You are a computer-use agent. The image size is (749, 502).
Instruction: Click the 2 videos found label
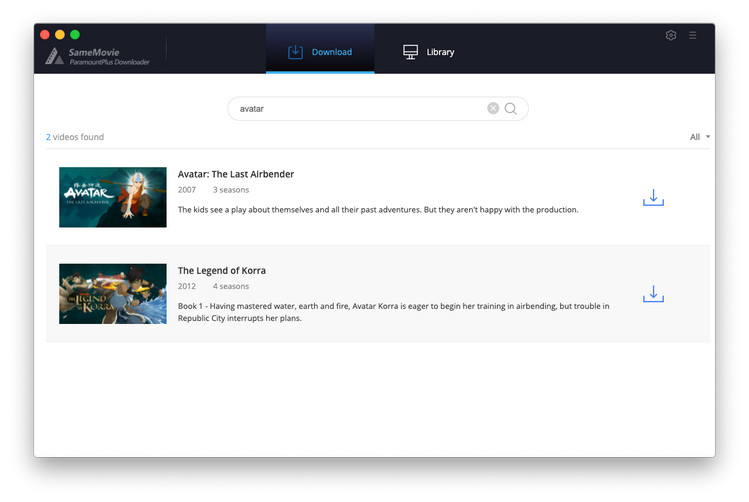coord(75,137)
